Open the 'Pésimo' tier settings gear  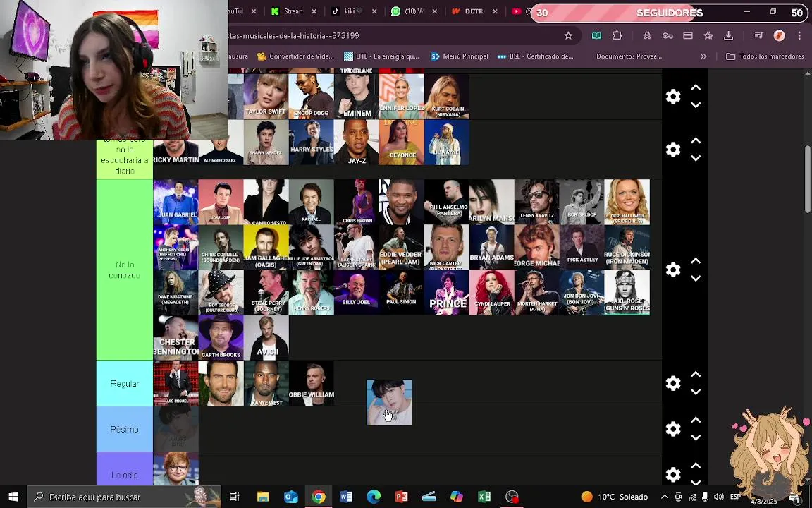(672, 429)
